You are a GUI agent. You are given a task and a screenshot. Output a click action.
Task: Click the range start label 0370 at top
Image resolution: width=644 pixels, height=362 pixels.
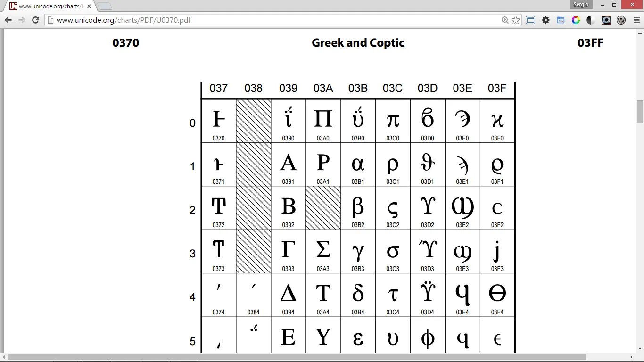126,43
